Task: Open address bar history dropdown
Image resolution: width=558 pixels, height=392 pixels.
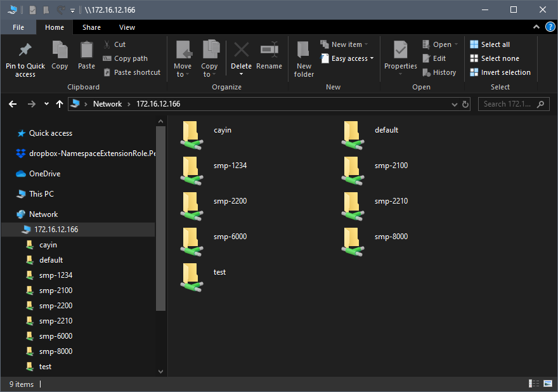Action: point(455,104)
